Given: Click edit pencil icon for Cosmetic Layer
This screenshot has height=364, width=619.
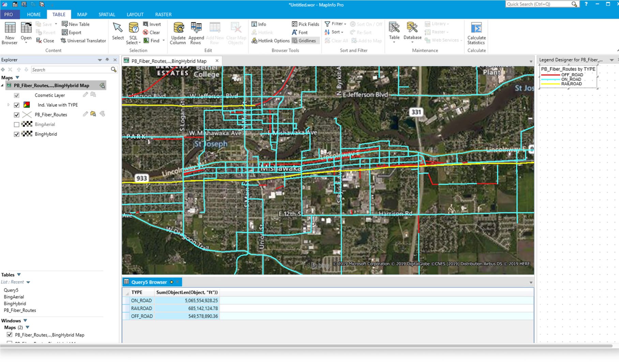Looking at the screenshot, I should point(85,95).
